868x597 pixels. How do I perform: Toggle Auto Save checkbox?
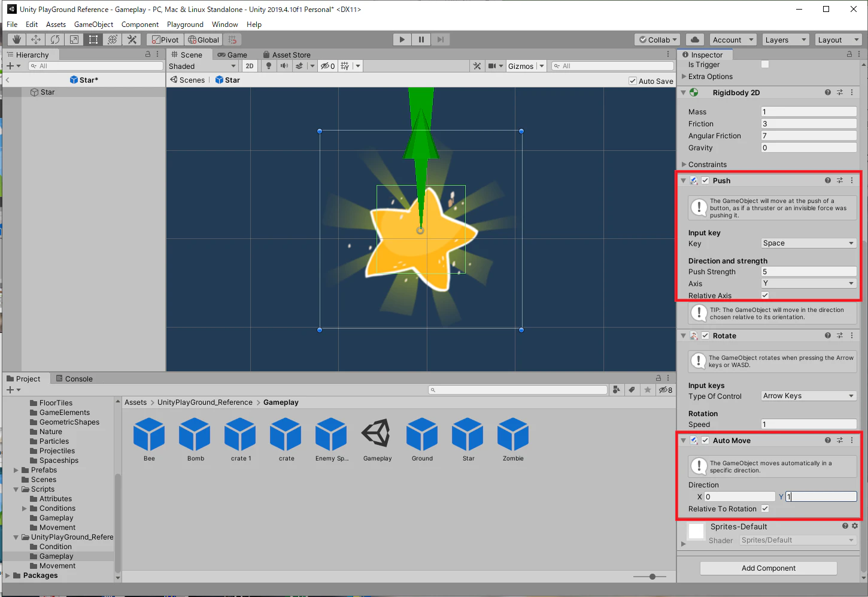(633, 81)
